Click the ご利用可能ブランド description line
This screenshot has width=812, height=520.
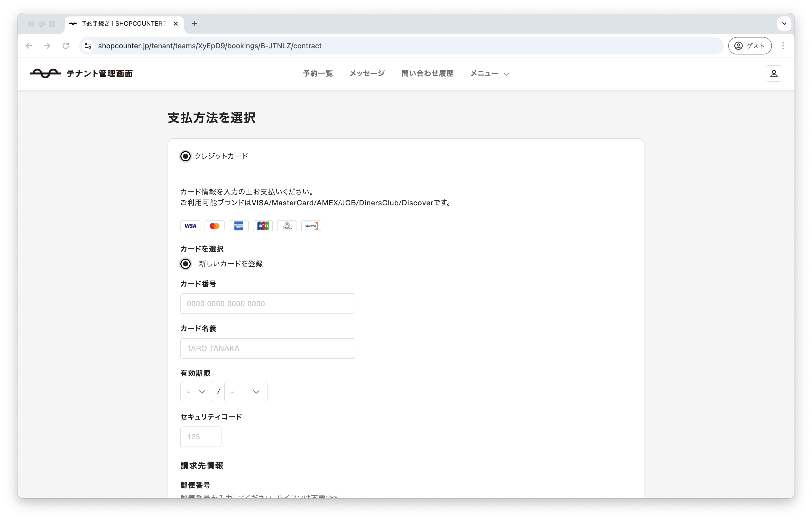click(316, 203)
